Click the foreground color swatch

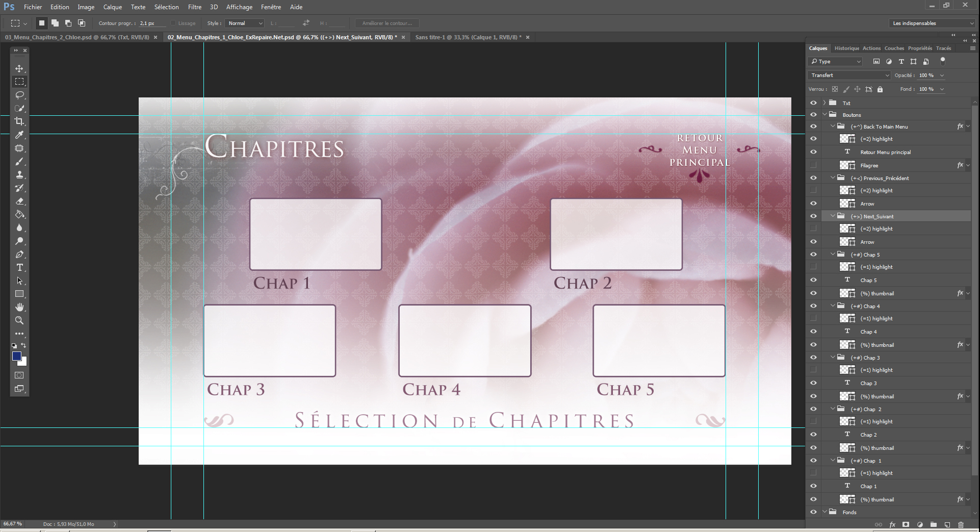pyautogui.click(x=17, y=356)
